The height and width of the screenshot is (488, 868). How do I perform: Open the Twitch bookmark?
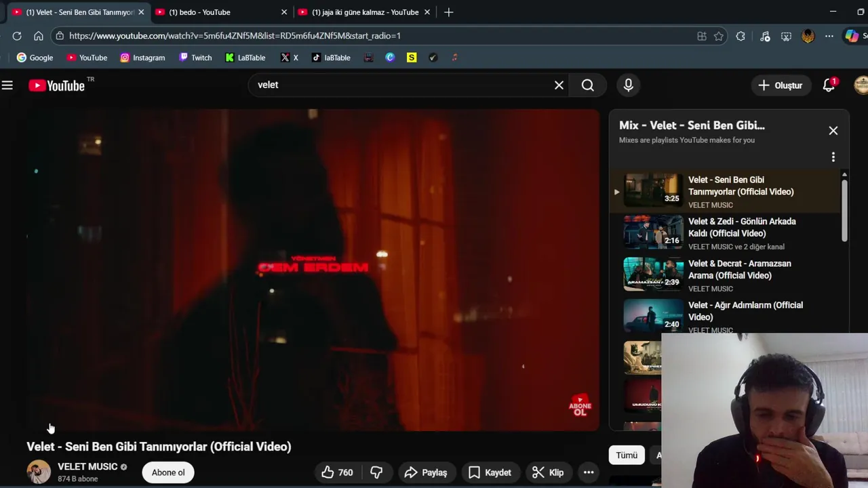click(x=195, y=58)
